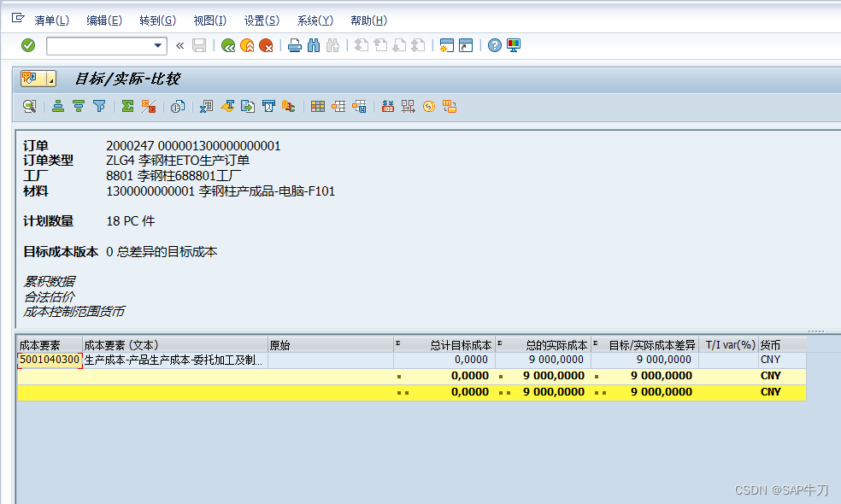Click the Print icon
This screenshot has width=841, height=504.
pyautogui.click(x=295, y=45)
